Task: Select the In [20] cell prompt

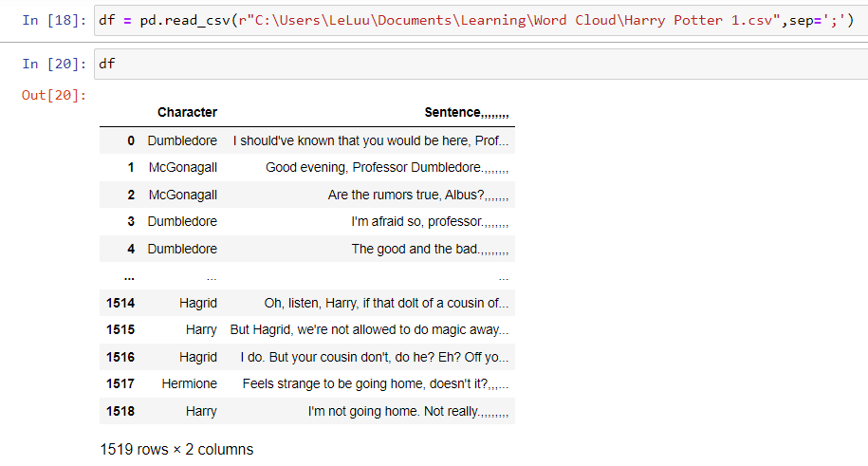Action: pyautogui.click(x=54, y=64)
